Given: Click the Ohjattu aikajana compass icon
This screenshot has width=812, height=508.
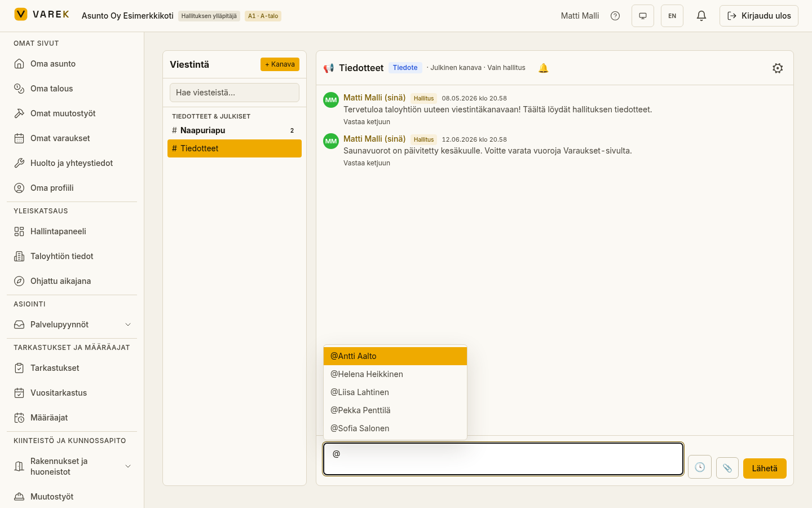Looking at the screenshot, I should click(x=19, y=281).
